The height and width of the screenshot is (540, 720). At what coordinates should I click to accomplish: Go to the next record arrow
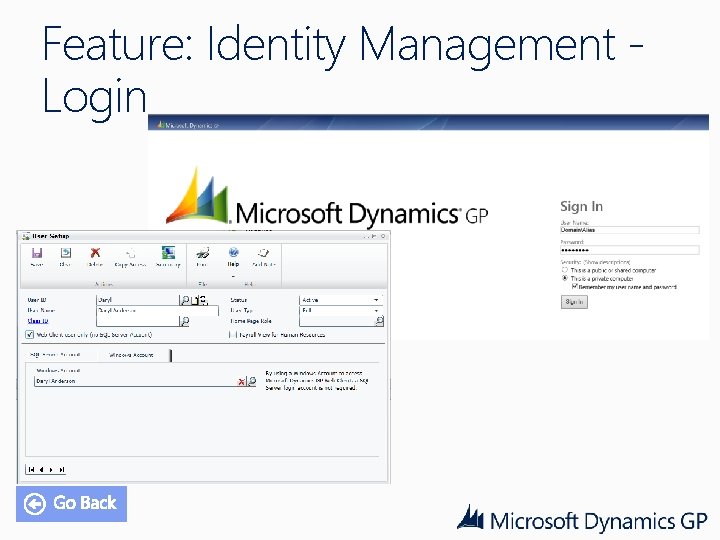click(51, 469)
